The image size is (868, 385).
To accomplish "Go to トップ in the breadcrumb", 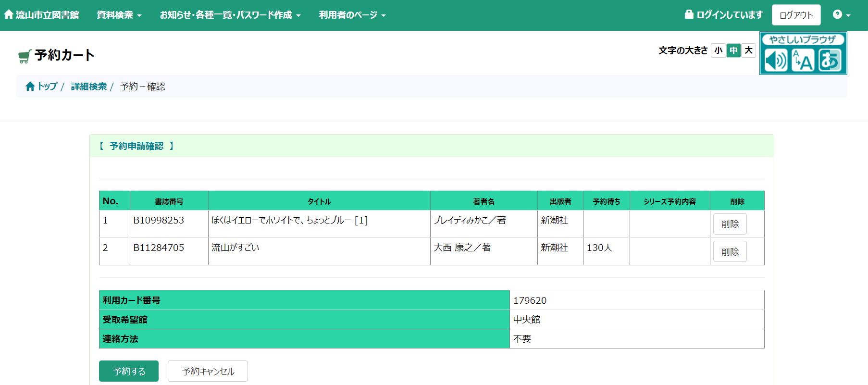I will 48,86.
